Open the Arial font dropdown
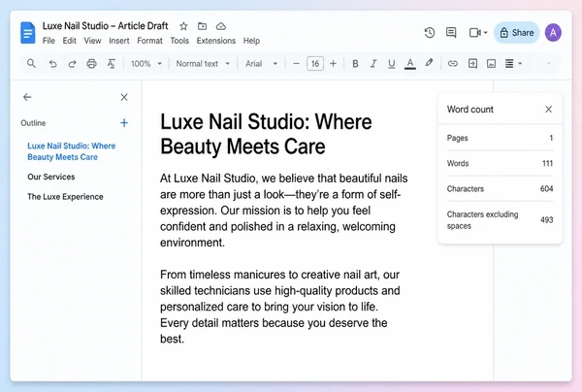 (261, 64)
